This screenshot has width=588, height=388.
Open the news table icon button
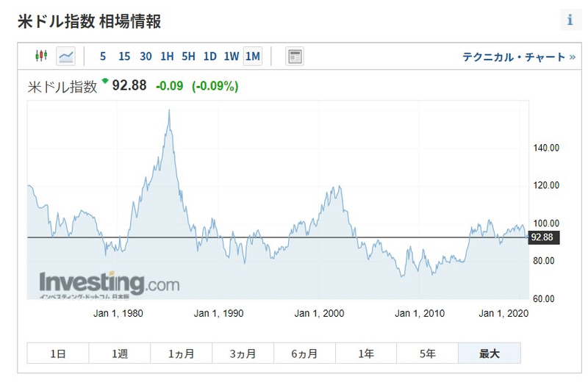(295, 57)
